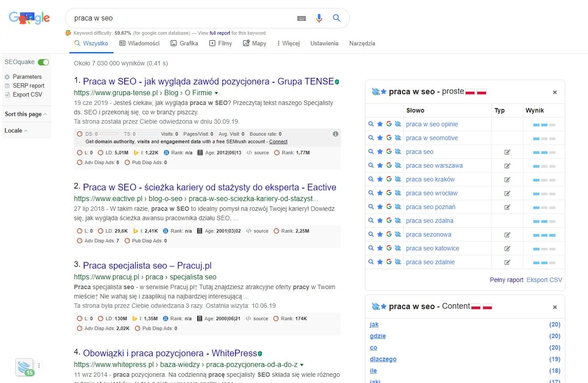Open 'Obowiązki i praca pozycjonera' WhitePress result
The height and width of the screenshot is (383, 588).
(x=170, y=353)
